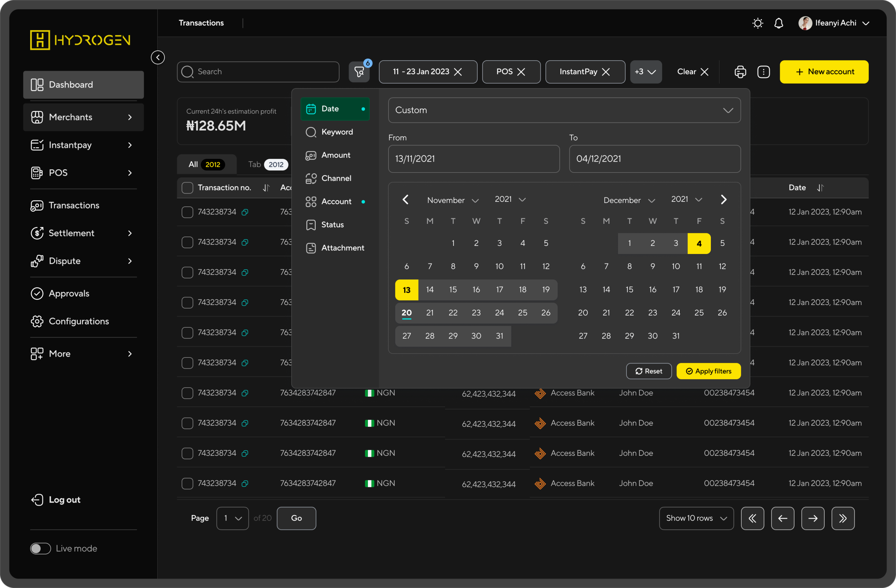
Task: Check the first transaction row checkbox
Action: (187, 212)
